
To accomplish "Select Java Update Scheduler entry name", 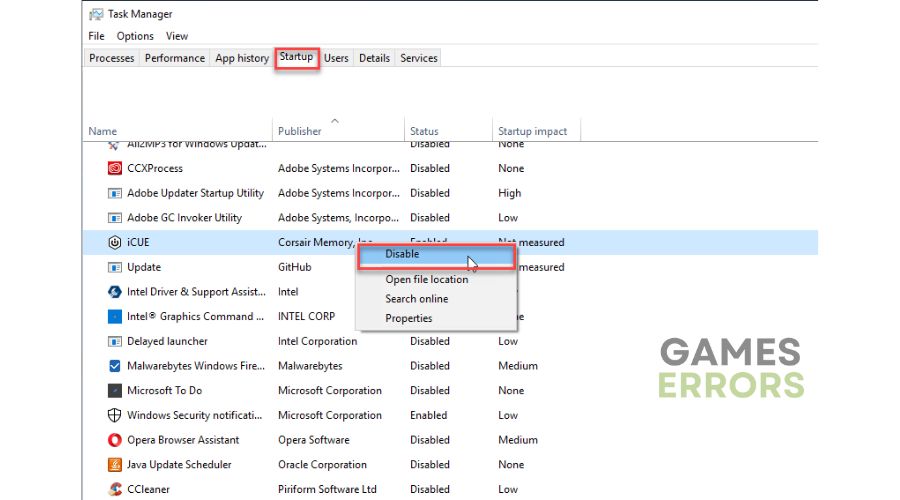I will point(179,464).
